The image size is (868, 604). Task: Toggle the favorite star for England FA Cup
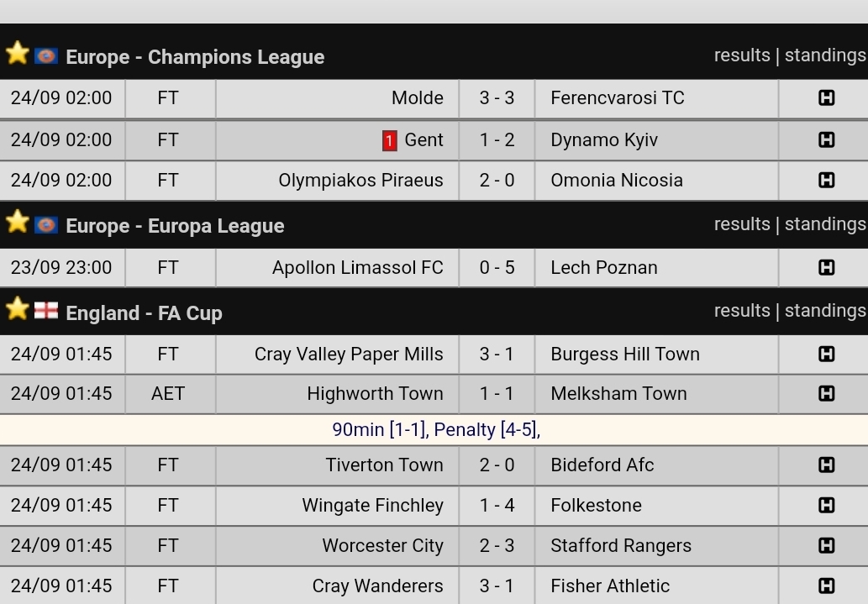tap(17, 309)
